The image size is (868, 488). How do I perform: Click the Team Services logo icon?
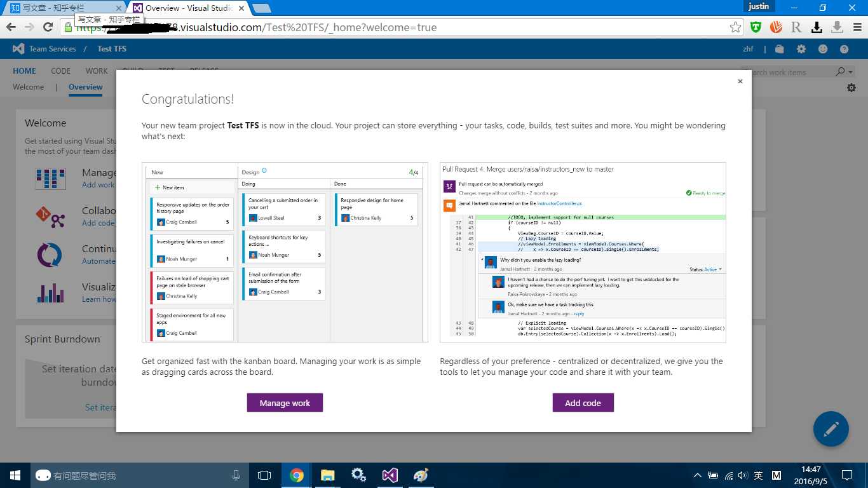click(18, 49)
